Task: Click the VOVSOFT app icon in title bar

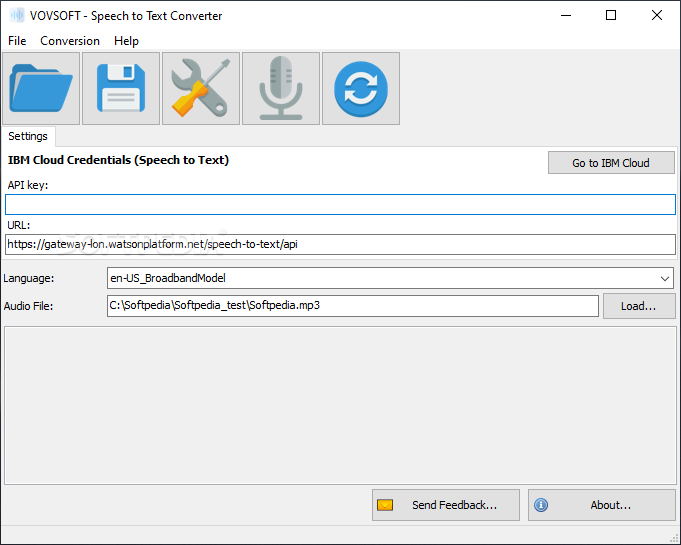Action: click(17, 16)
